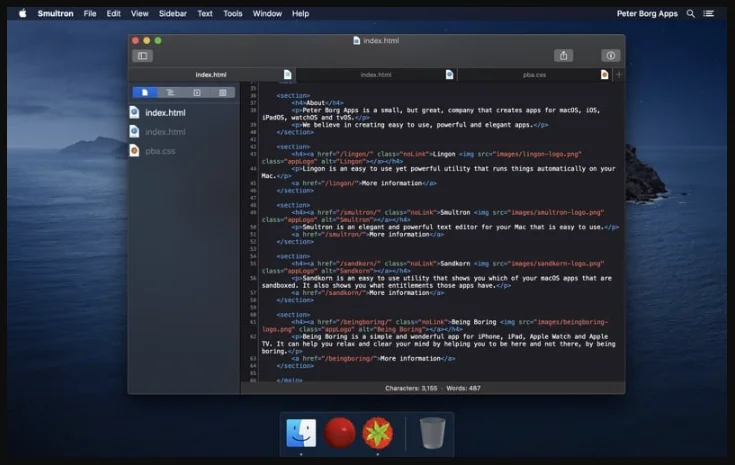Open the document Info button

pyautogui.click(x=611, y=56)
